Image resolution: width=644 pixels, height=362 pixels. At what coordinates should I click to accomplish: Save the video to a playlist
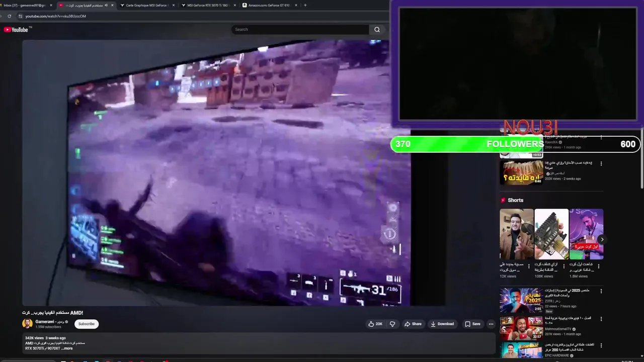pos(472,324)
